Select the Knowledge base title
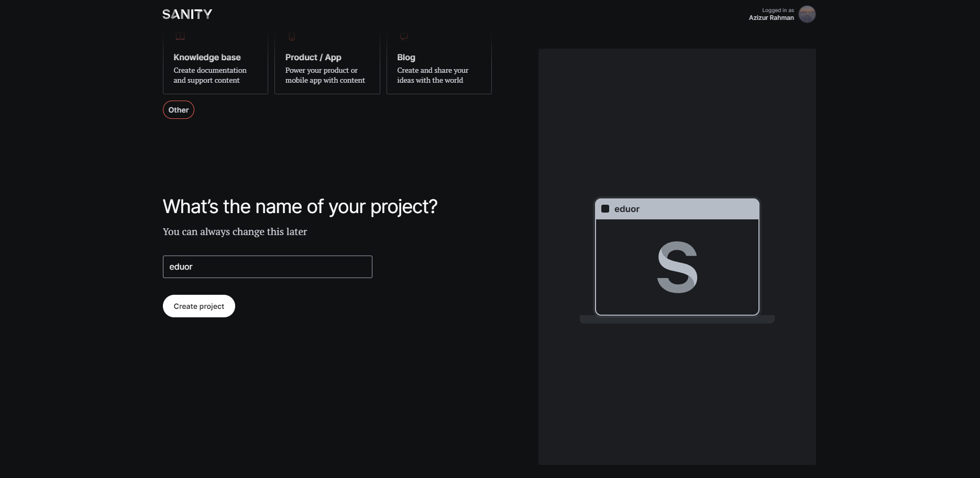This screenshot has width=980, height=478. [x=207, y=57]
